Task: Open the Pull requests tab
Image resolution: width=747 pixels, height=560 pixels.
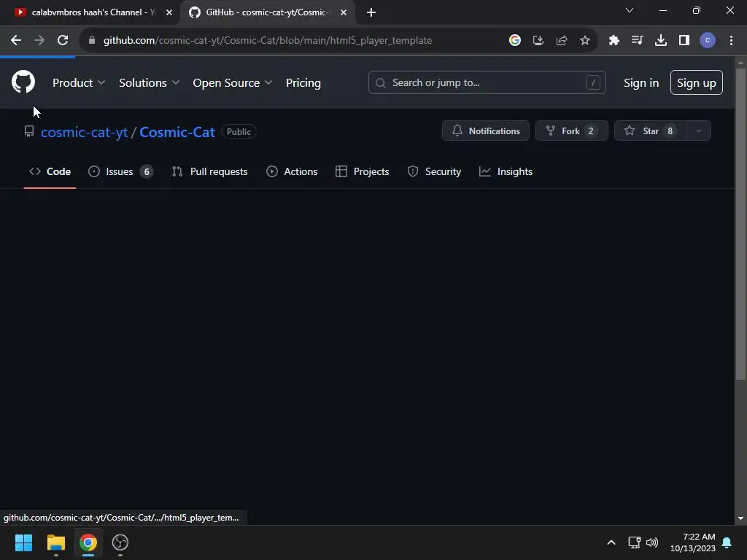Action: pyautogui.click(x=210, y=171)
